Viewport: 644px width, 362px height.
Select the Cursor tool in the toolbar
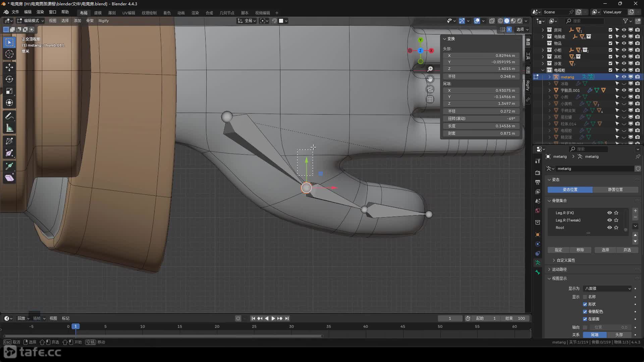pos(9,54)
